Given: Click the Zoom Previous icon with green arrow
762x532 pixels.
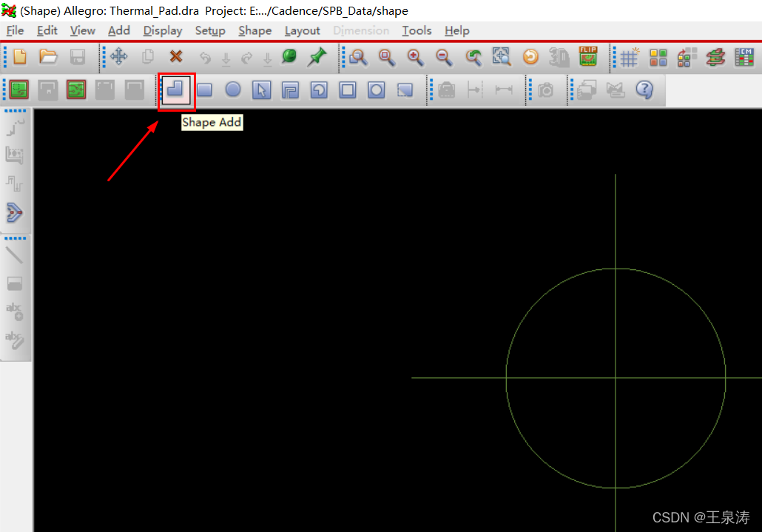Looking at the screenshot, I should pyautogui.click(x=473, y=57).
